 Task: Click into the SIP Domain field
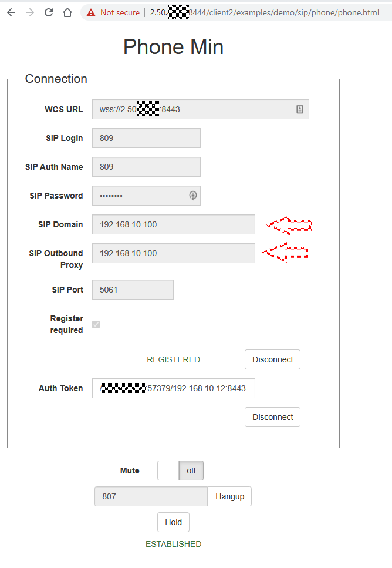[x=173, y=224]
